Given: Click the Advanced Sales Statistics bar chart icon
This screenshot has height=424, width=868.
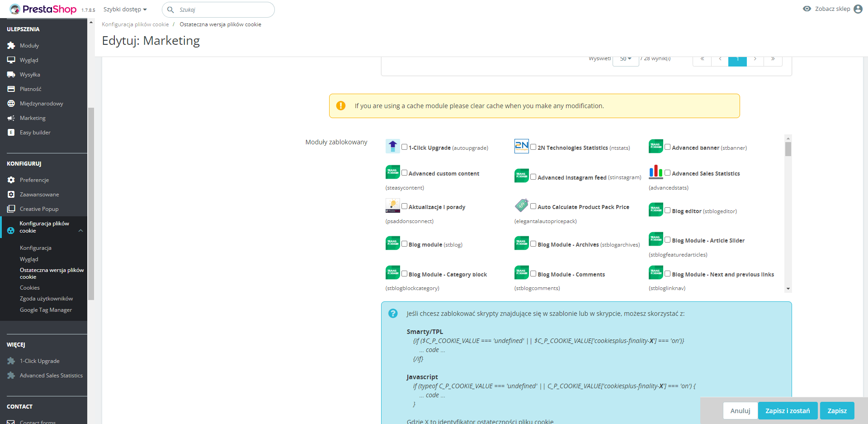Looking at the screenshot, I should (x=656, y=172).
